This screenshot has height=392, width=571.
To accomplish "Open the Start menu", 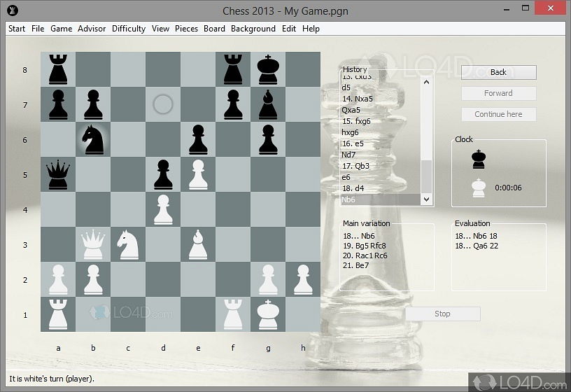I will point(17,29).
